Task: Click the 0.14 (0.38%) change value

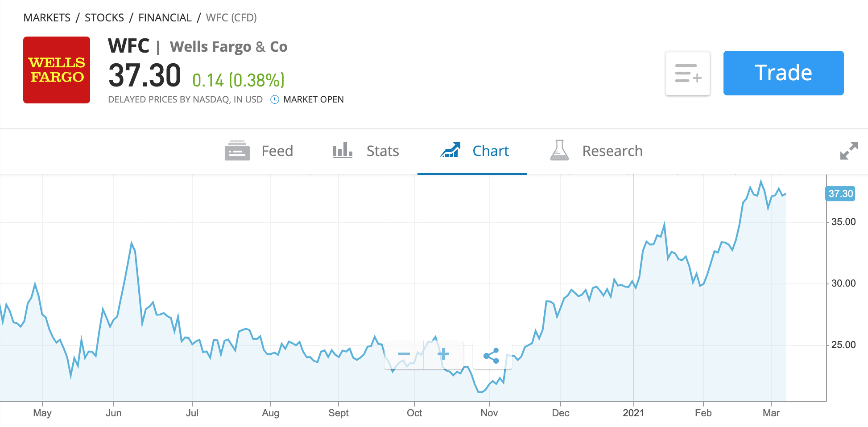Action: pyautogui.click(x=238, y=80)
